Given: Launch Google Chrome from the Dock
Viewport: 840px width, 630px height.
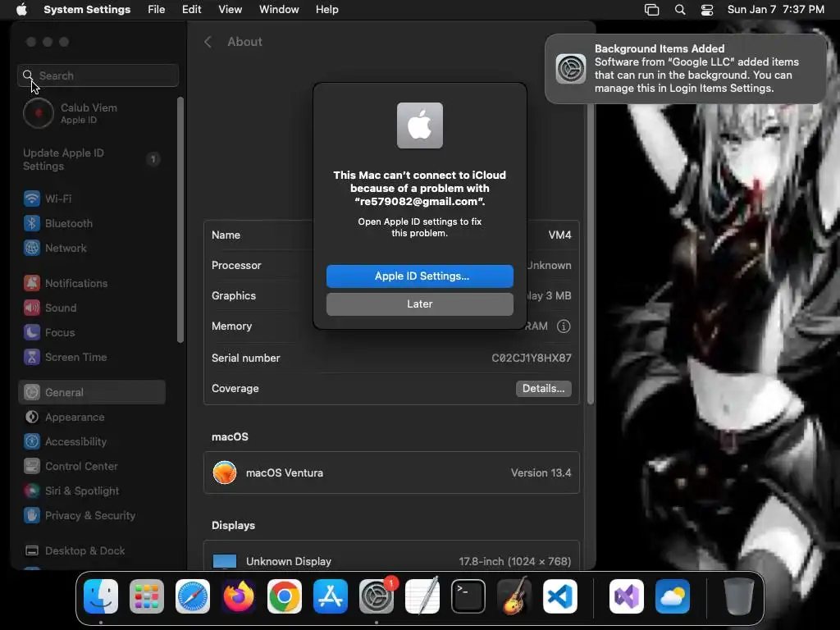Looking at the screenshot, I should point(285,596).
